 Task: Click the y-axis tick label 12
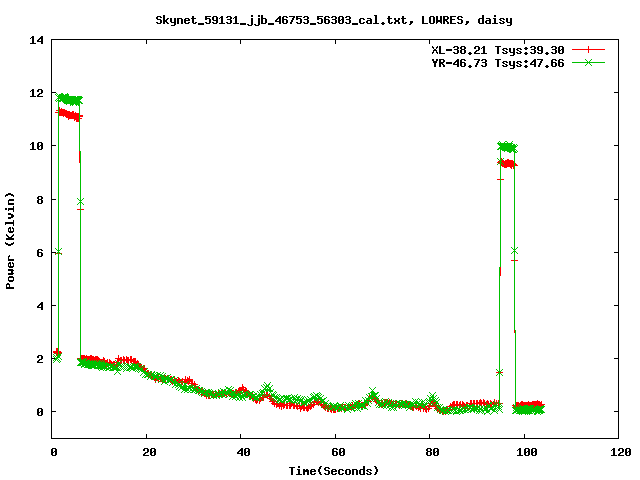coord(37,93)
